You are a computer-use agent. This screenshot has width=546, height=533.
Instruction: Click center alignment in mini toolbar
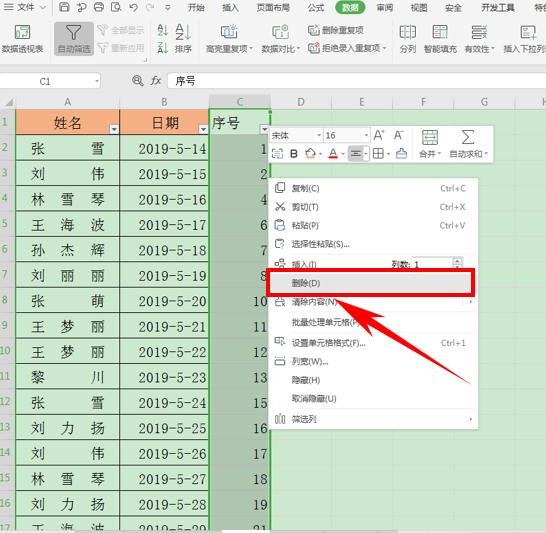(x=356, y=154)
